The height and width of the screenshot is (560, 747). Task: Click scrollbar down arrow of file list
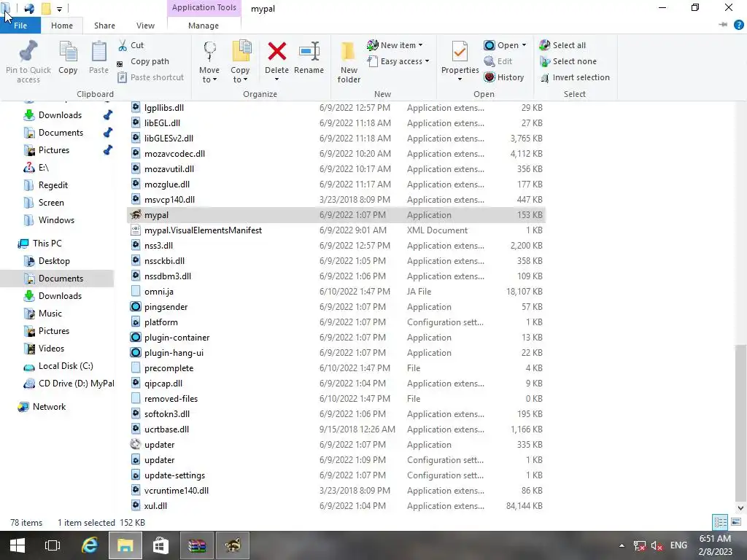pos(740,508)
